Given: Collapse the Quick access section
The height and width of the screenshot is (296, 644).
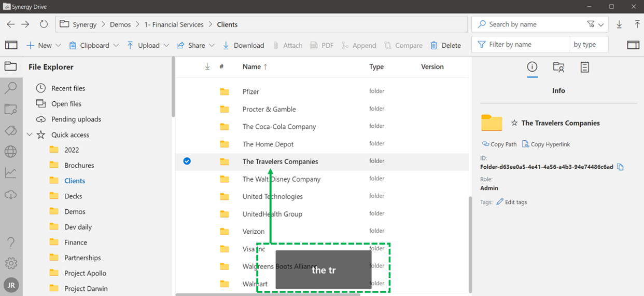Looking at the screenshot, I should pyautogui.click(x=30, y=135).
